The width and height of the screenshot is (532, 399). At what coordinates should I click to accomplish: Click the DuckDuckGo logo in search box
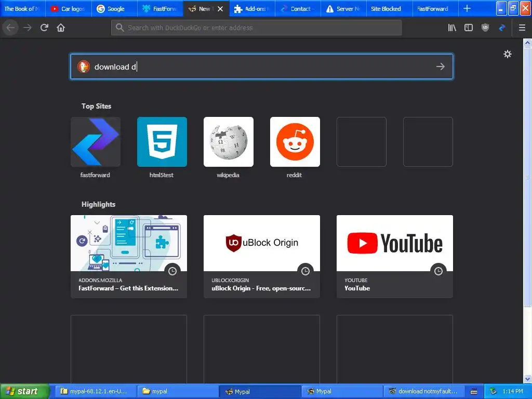click(84, 66)
